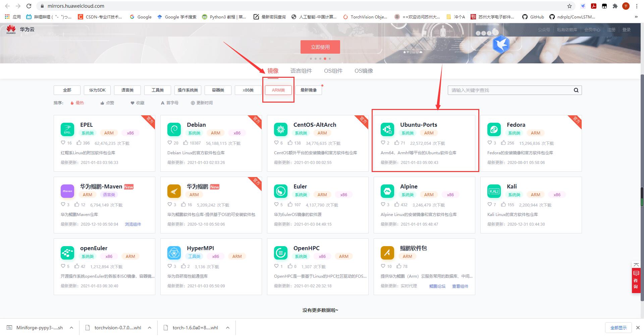This screenshot has width=644, height=336.
Task: Select the fourth carousel pagination dot
Action: 325,58
